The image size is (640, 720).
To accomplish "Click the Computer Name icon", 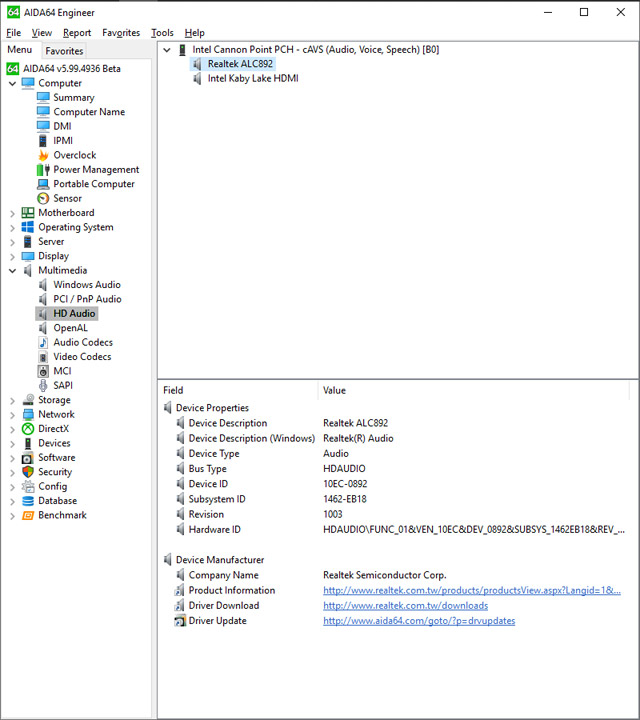I will tap(43, 112).
